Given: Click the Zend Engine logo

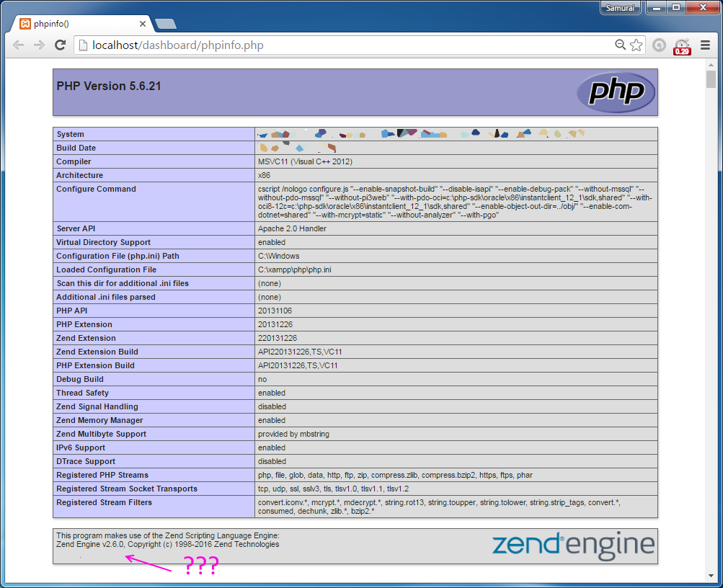Looking at the screenshot, I should 573,546.
